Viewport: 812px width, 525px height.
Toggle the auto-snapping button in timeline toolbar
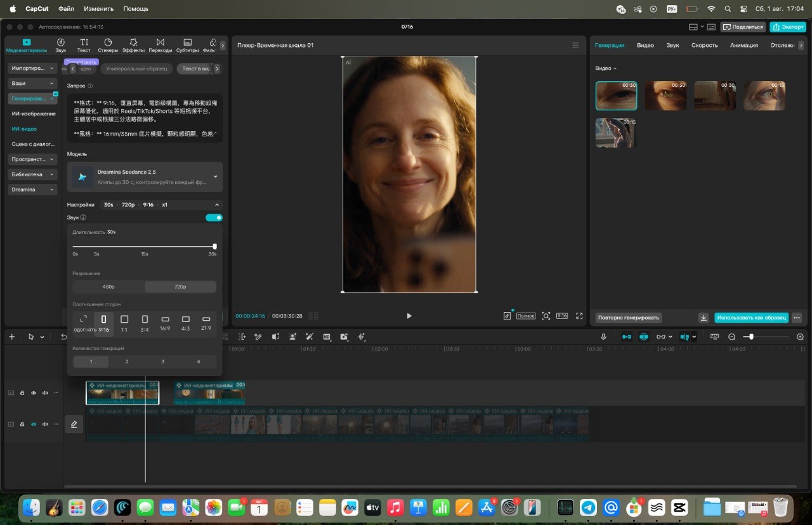click(644, 337)
